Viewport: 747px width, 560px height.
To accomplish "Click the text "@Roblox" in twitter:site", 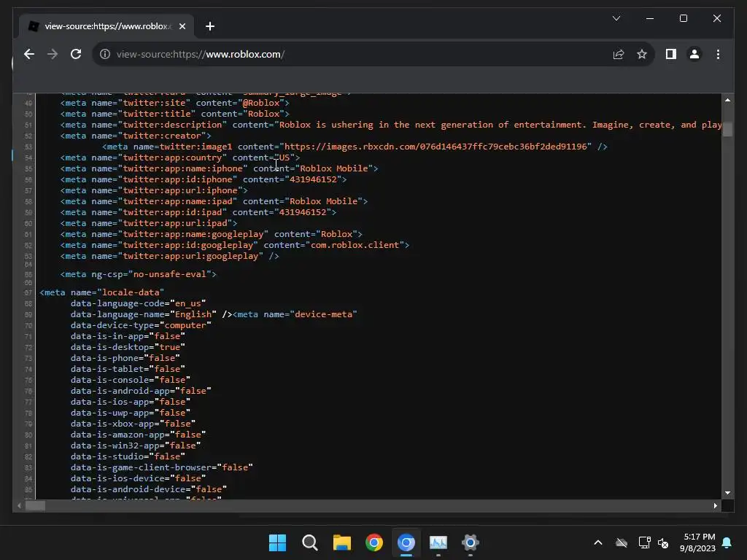I will click(261, 103).
